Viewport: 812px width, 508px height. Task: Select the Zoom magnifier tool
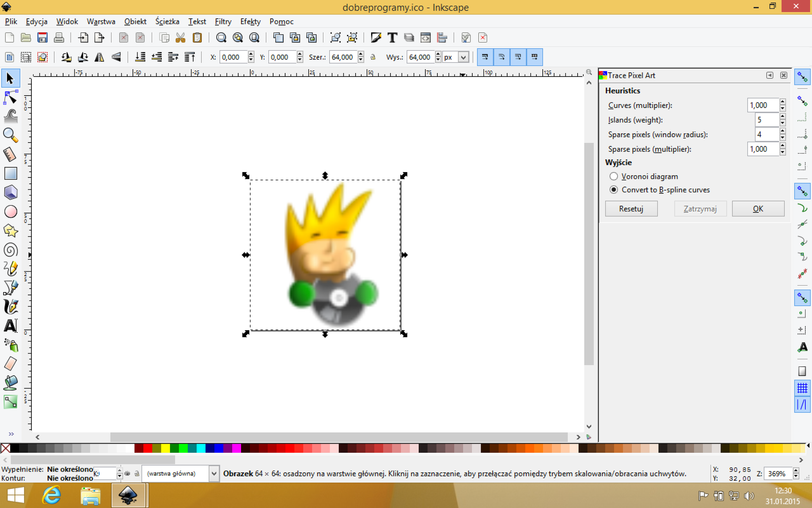tap(11, 135)
